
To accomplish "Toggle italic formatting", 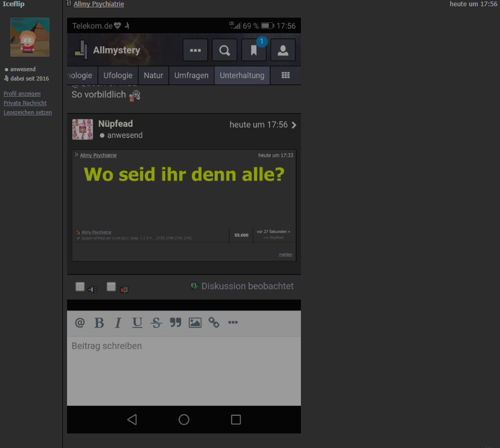I will pyautogui.click(x=118, y=323).
